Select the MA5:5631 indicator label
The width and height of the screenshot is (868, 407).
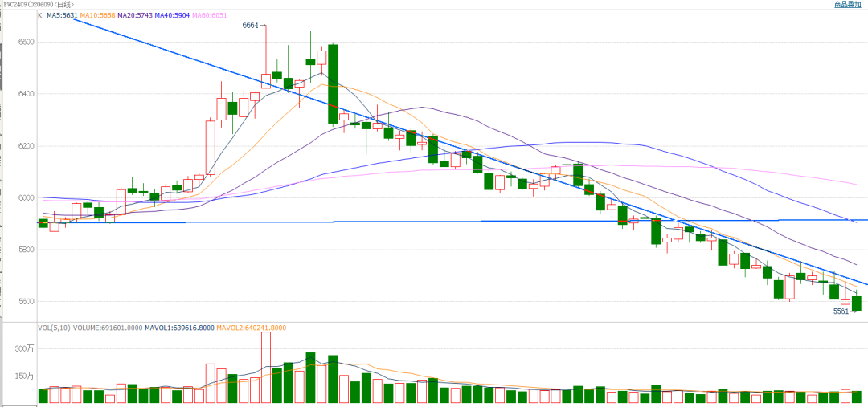point(62,16)
